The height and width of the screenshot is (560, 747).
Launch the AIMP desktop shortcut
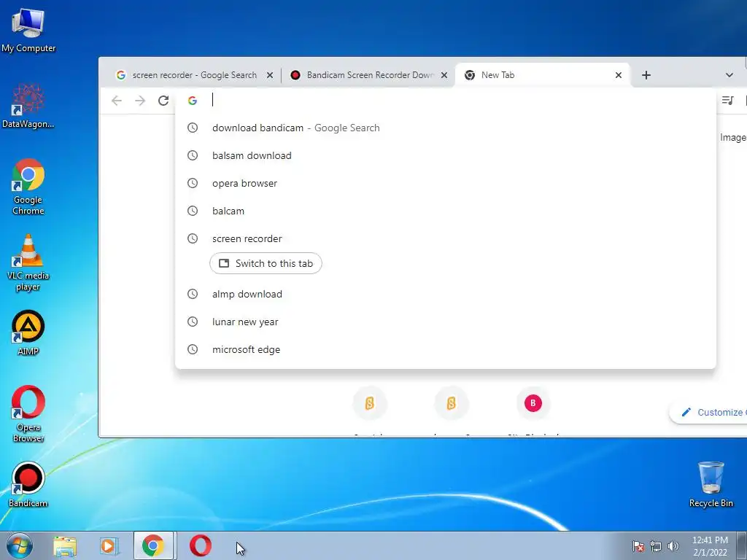tap(28, 332)
